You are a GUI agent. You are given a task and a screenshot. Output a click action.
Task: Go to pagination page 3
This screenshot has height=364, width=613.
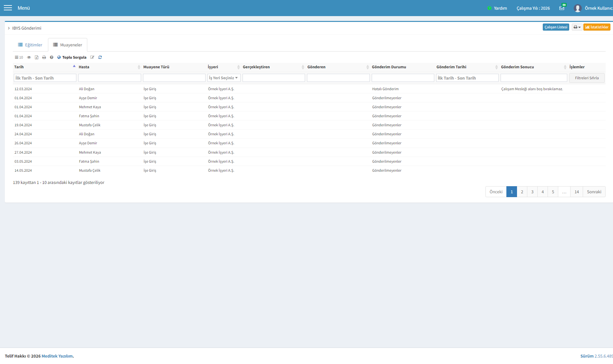[532, 192]
